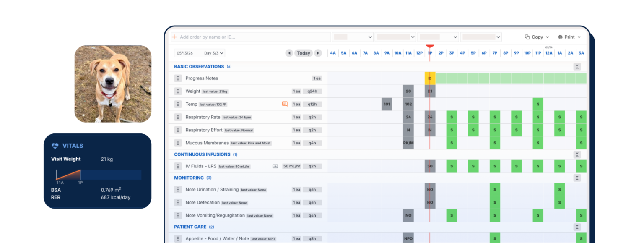This screenshot has width=644, height=243.
Task: Click the orange plus add-order icon
Action: [x=174, y=37]
